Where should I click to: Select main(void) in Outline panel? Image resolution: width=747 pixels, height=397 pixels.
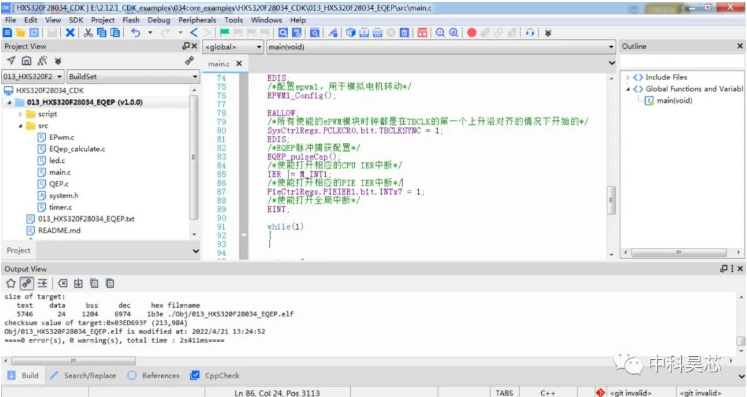coord(674,101)
